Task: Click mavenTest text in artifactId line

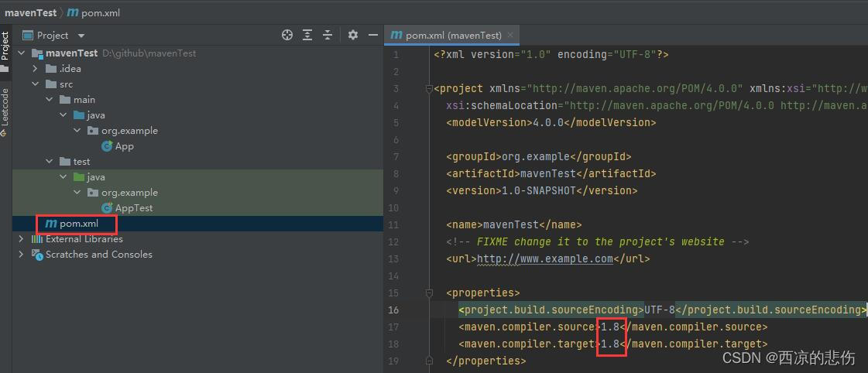Action: 548,174
